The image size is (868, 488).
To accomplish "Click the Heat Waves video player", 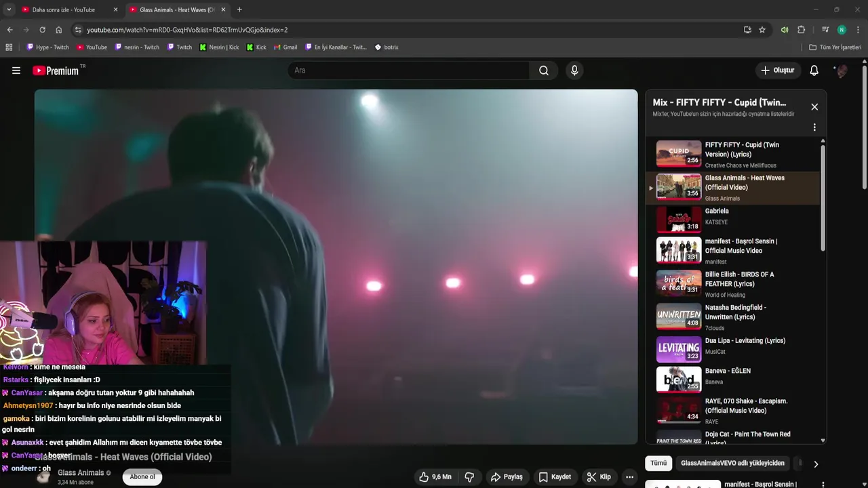I will pyautogui.click(x=336, y=267).
